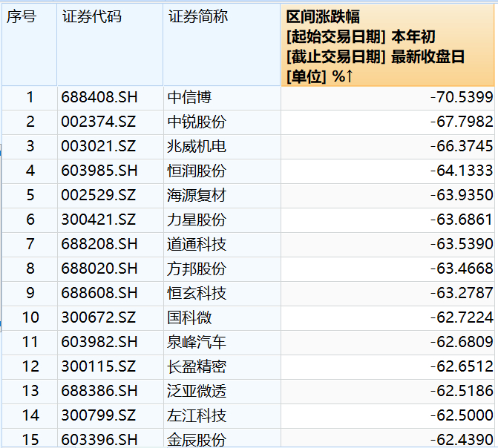Select stock code 300421.SZ
The width and height of the screenshot is (498, 448).
pyautogui.click(x=99, y=220)
